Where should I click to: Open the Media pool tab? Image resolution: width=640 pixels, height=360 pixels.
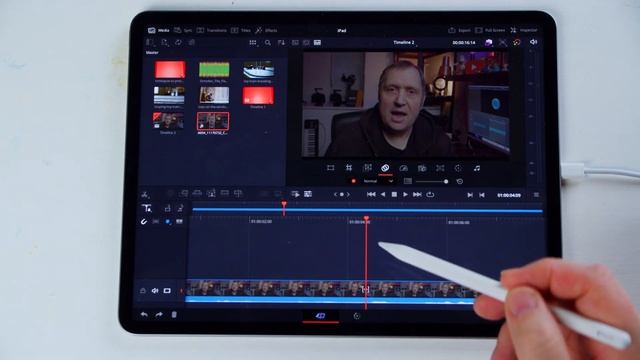click(158, 30)
